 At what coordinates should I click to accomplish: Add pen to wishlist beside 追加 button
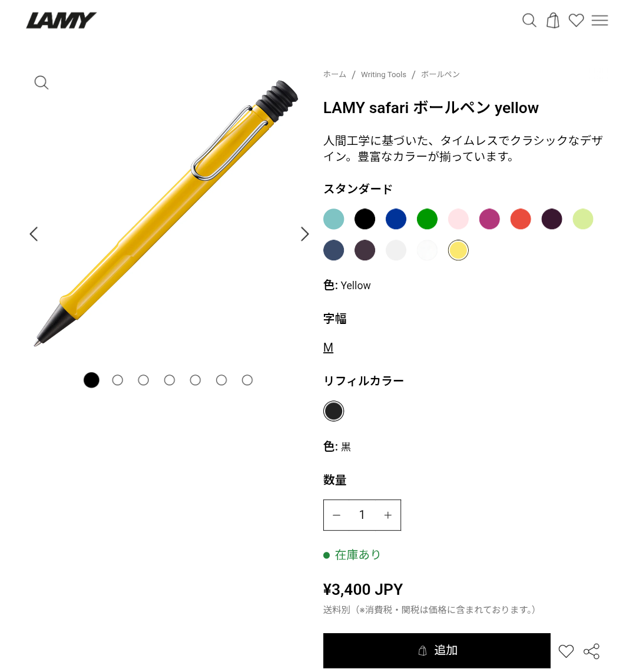[x=566, y=651]
